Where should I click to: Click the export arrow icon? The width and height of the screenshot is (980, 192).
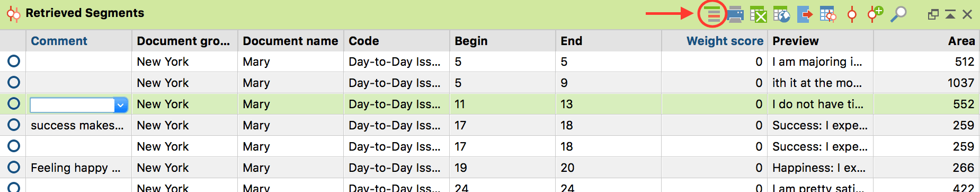[x=805, y=14]
